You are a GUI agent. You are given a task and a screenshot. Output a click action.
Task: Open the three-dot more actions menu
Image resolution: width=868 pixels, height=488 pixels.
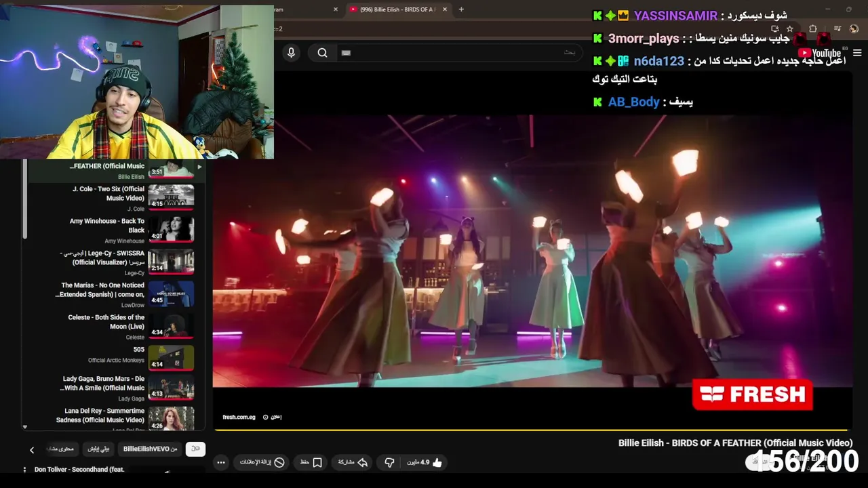pyautogui.click(x=221, y=463)
